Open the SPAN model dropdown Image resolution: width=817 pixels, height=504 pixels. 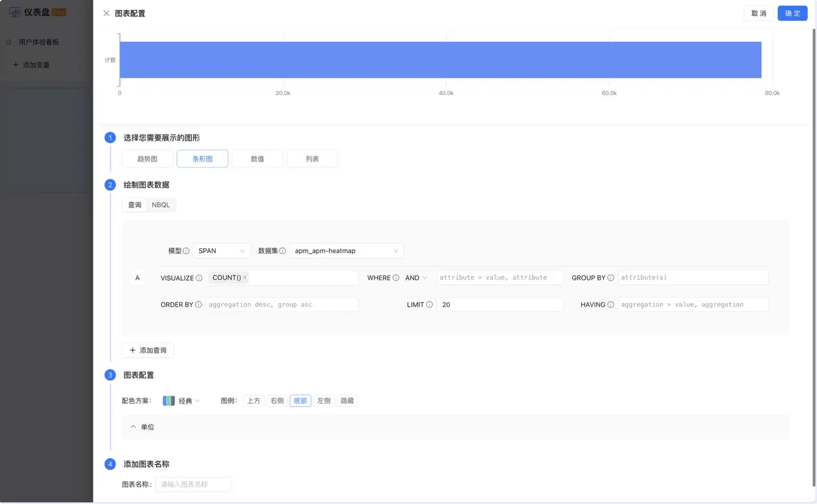(221, 251)
